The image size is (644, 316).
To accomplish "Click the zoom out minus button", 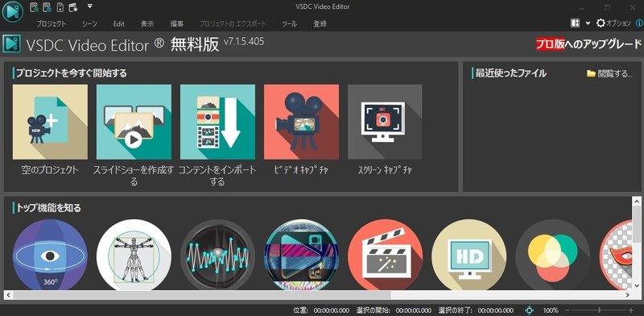I will click(x=568, y=310).
